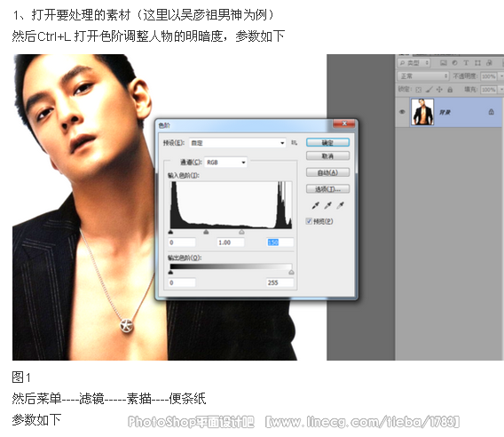
Task: Focus output highlight field showing 255
Action: (x=280, y=282)
